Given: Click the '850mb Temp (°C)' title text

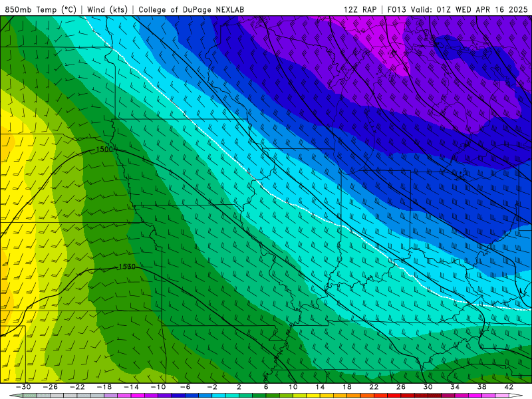Looking at the screenshot, I should point(41,9).
